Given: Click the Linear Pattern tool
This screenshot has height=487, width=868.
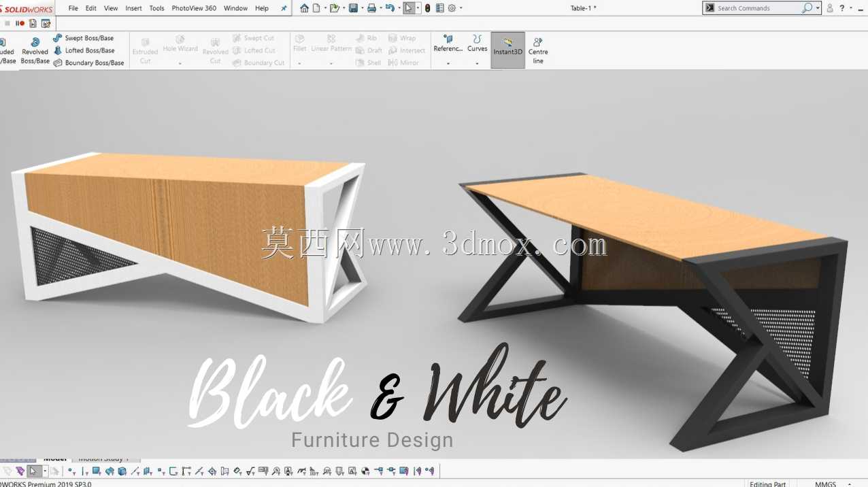Looking at the screenshot, I should click(331, 44).
